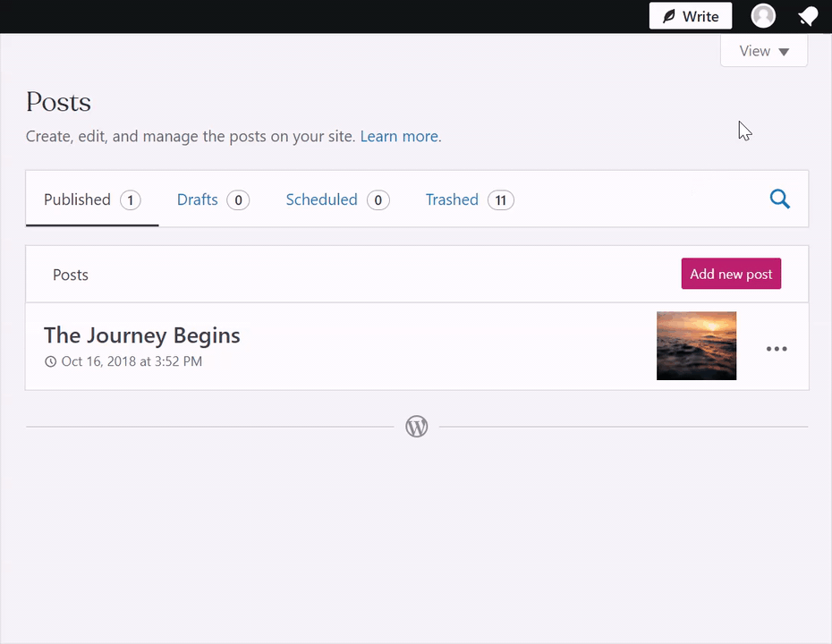This screenshot has width=832, height=644.
Task: Open the Learn more link
Action: tap(398, 136)
